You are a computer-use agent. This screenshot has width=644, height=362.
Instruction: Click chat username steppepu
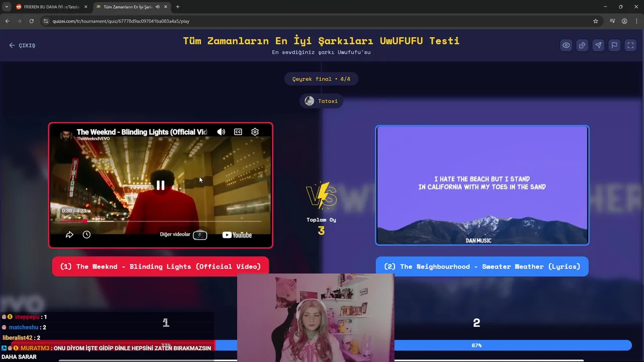click(27, 317)
